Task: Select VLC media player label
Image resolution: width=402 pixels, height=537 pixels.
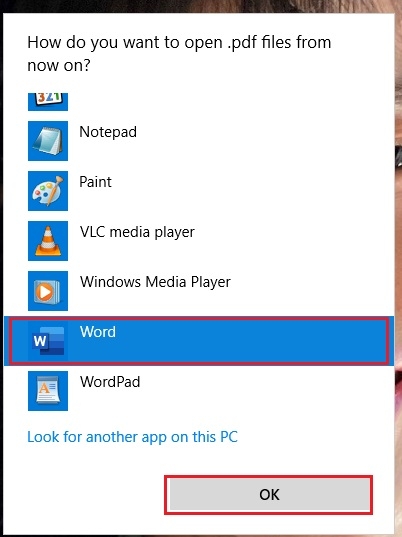Action: 137,233
